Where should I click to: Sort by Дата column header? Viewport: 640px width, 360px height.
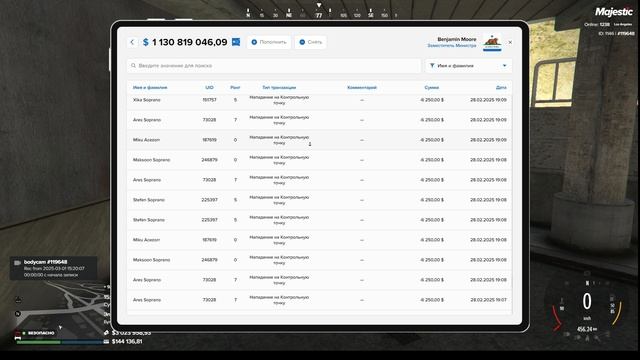click(501, 87)
